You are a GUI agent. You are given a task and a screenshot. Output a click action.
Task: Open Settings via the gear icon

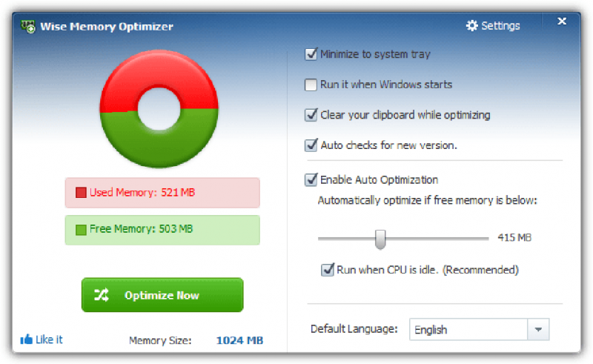pyautogui.click(x=472, y=26)
